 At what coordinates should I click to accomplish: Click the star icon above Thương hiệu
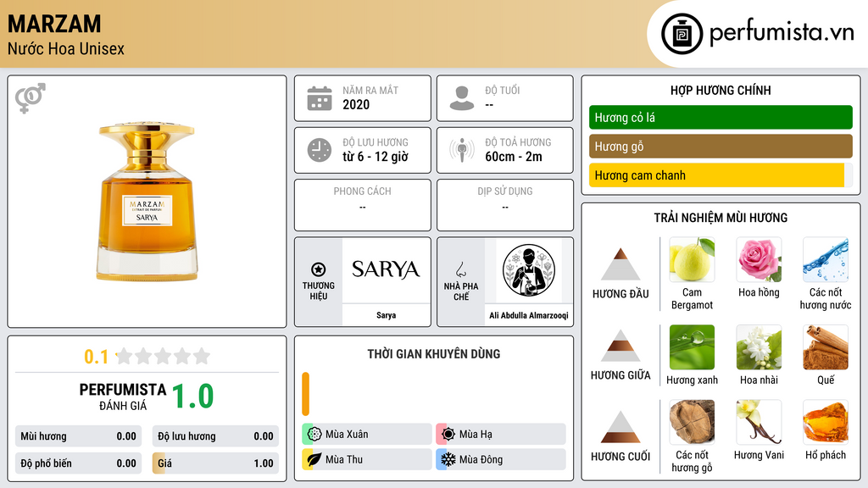(x=319, y=269)
